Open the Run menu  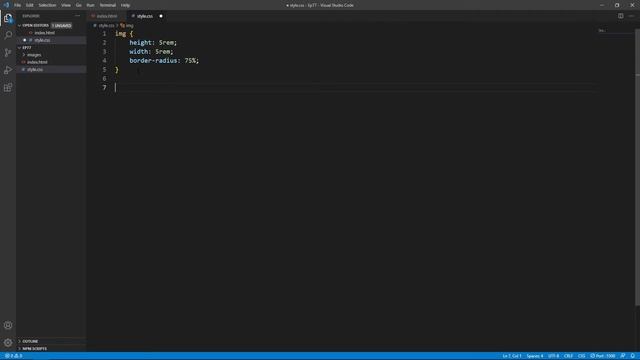click(x=90, y=5)
